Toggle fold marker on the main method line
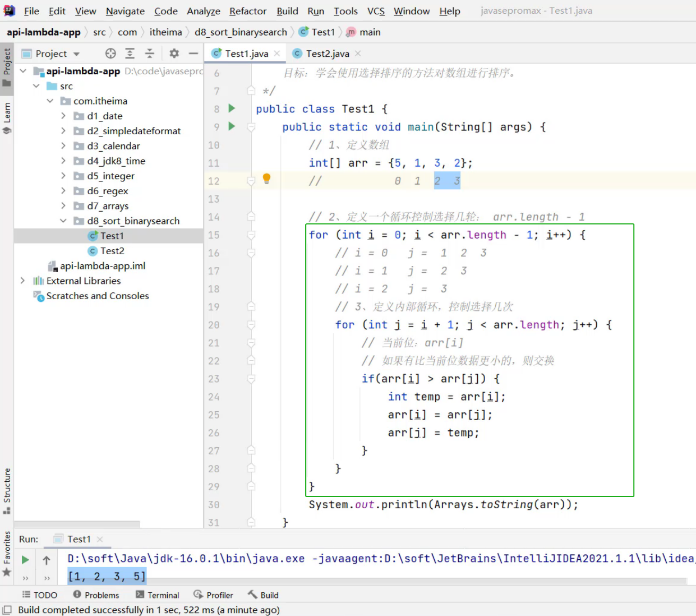 (252, 127)
